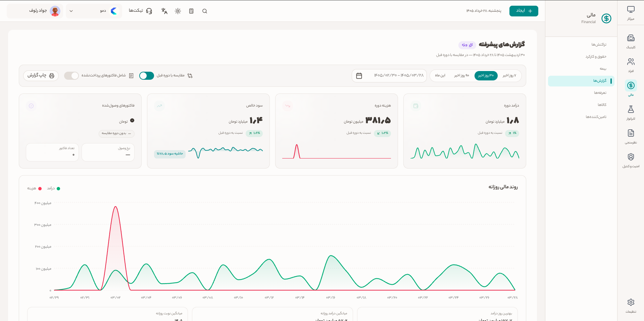Enable include unpaid invoices toggle
Image resolution: width=644 pixels, height=321 pixels.
tap(71, 76)
